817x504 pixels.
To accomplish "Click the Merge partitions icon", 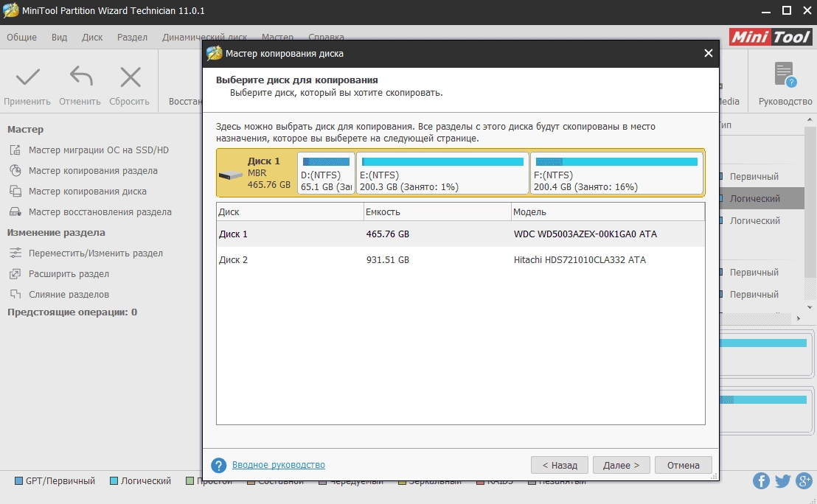I will (x=15, y=294).
